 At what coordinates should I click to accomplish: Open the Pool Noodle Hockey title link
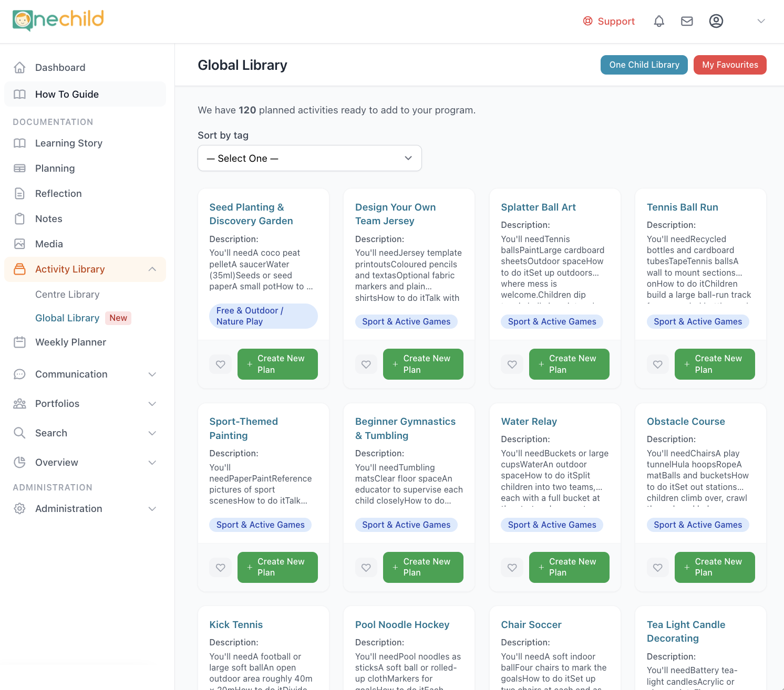pos(402,624)
